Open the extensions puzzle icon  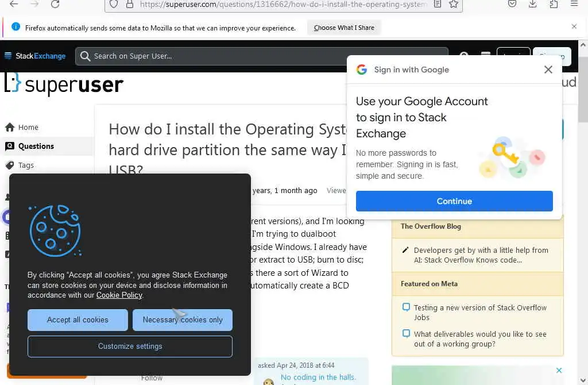click(554, 4)
